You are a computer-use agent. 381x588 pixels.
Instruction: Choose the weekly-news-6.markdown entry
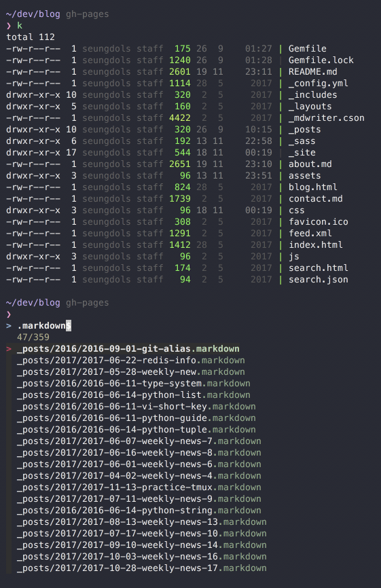click(139, 464)
